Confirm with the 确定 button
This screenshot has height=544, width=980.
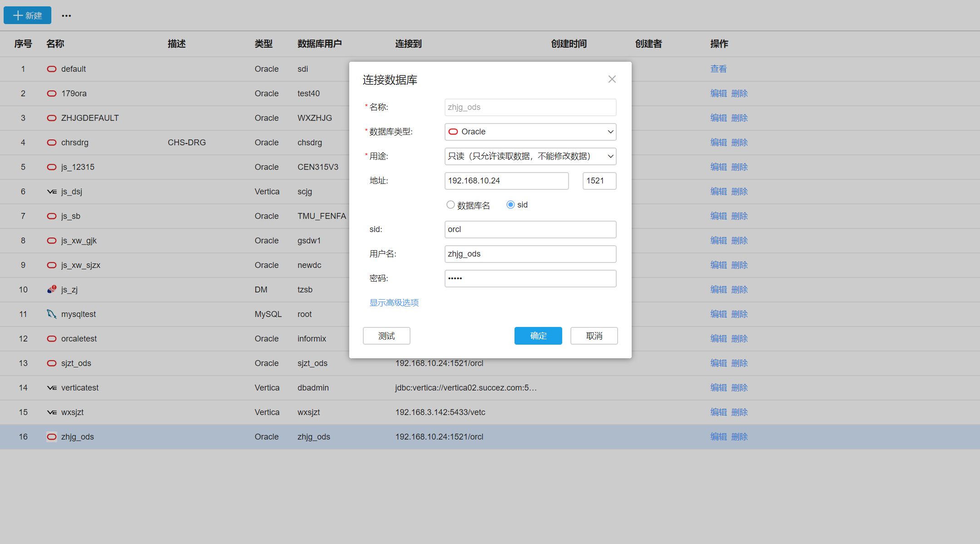[538, 336]
